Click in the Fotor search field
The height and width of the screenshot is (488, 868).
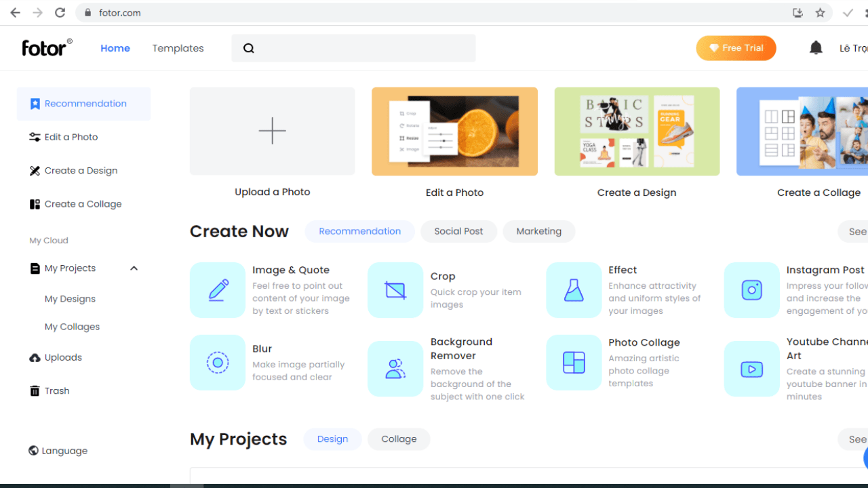tap(353, 48)
